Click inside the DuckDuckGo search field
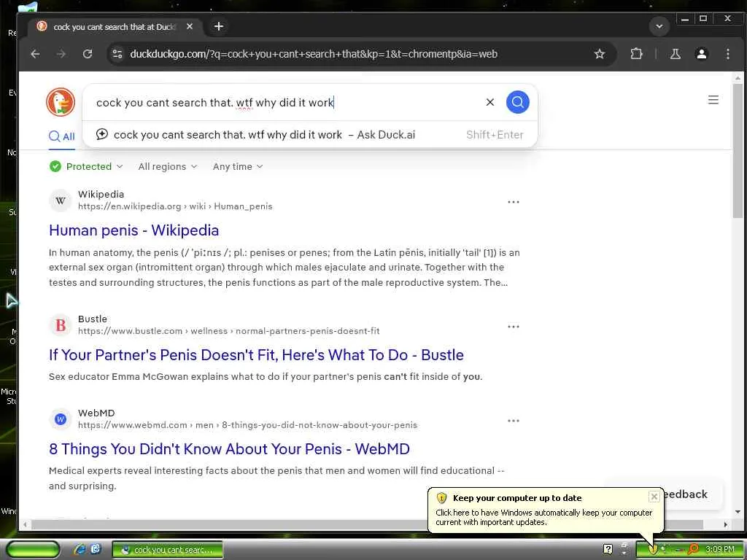 286,102
